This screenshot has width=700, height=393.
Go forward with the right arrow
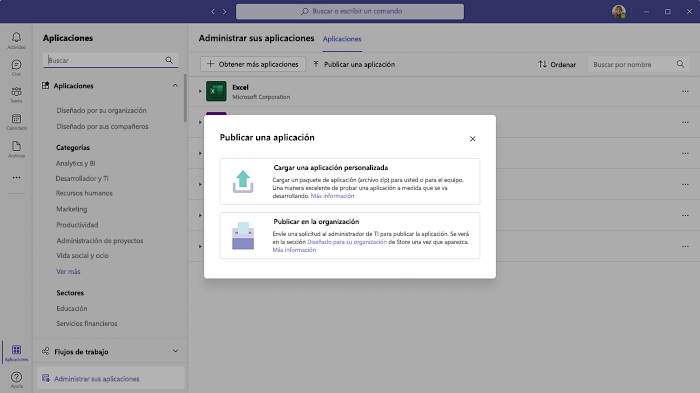tap(225, 12)
